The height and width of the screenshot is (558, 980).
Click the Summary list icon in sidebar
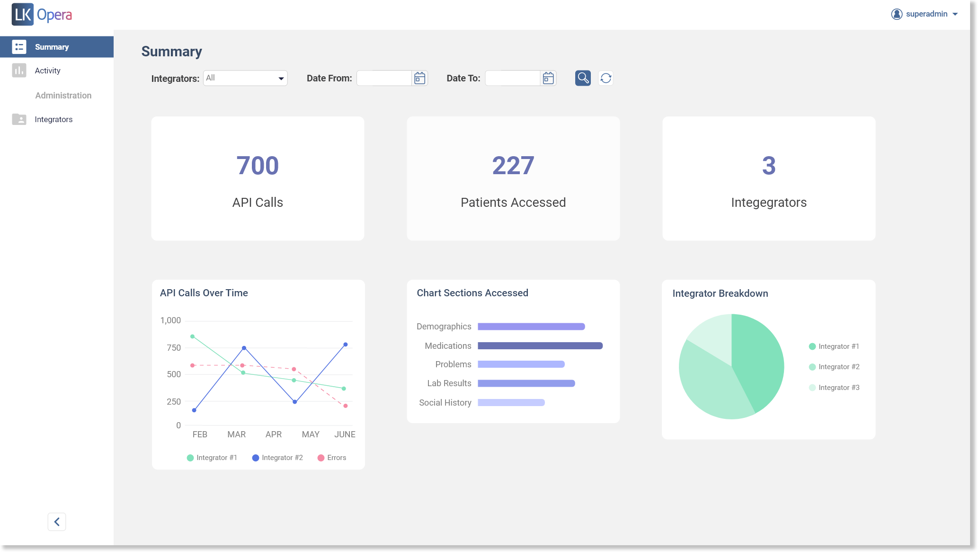[19, 47]
